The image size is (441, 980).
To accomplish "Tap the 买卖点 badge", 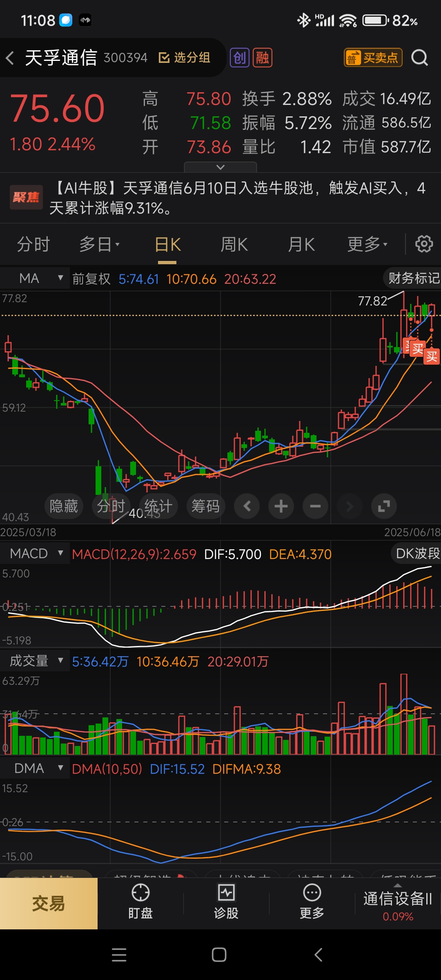I will point(373,58).
